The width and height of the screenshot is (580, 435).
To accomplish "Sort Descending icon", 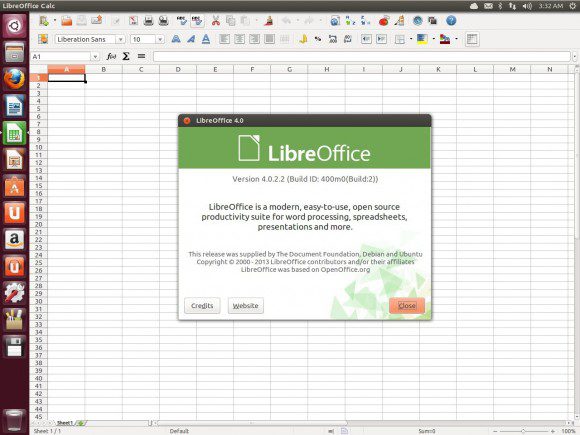I will 365,21.
